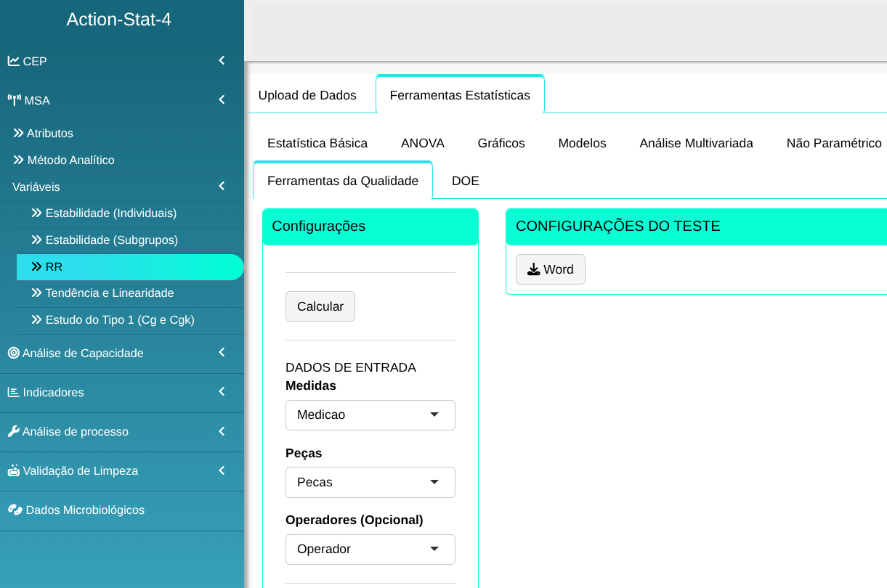Screen dimensions: 887x588
Task: Open Tendência e Linearidade in sidebar
Action: [109, 293]
